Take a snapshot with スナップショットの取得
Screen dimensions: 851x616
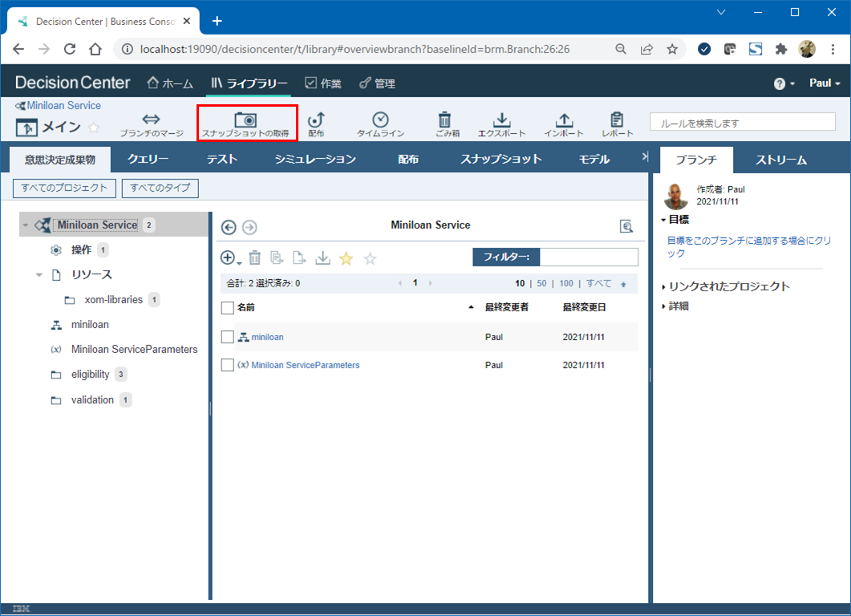(x=245, y=125)
